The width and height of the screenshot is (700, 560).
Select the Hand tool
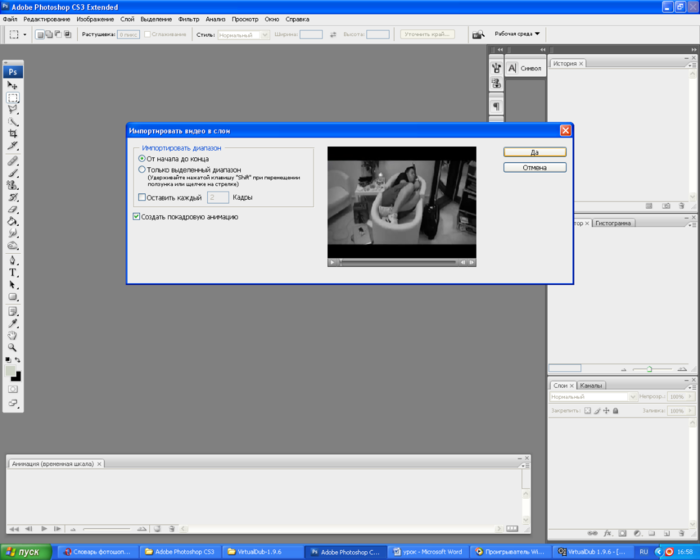[x=12, y=335]
